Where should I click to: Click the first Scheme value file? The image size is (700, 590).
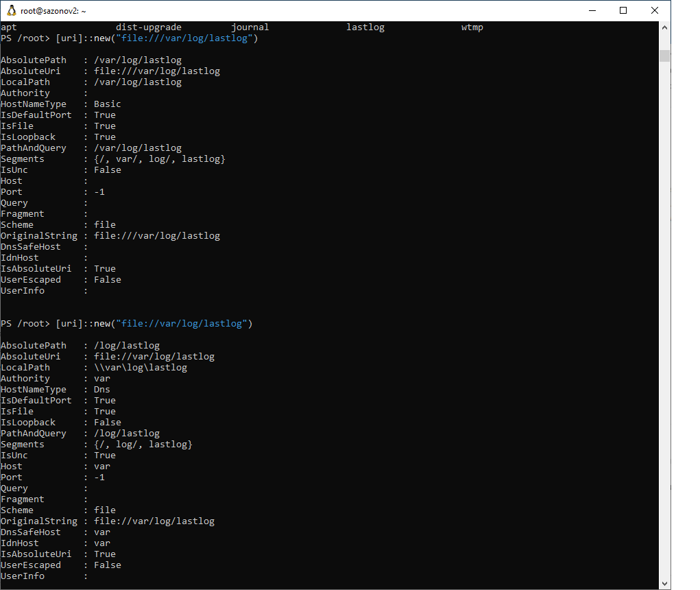(x=105, y=225)
